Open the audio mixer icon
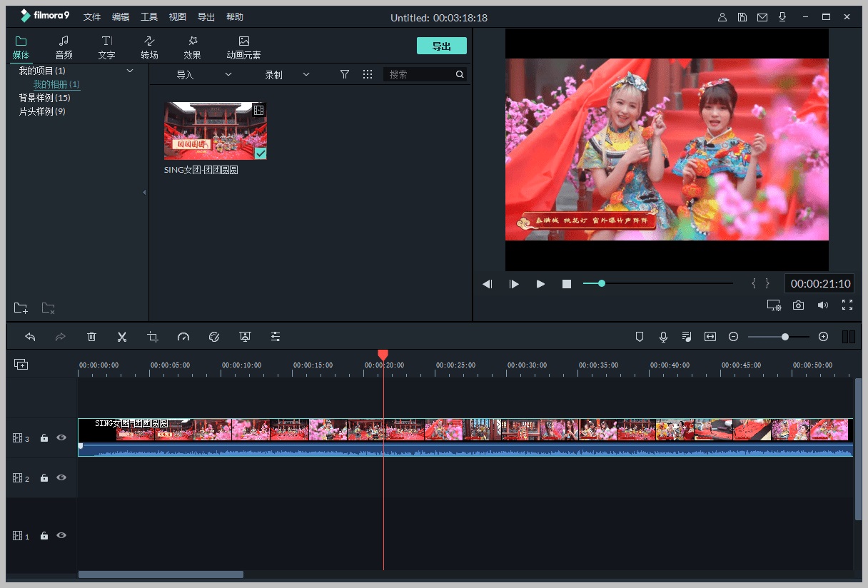Image resolution: width=868 pixels, height=588 pixels. coord(687,337)
